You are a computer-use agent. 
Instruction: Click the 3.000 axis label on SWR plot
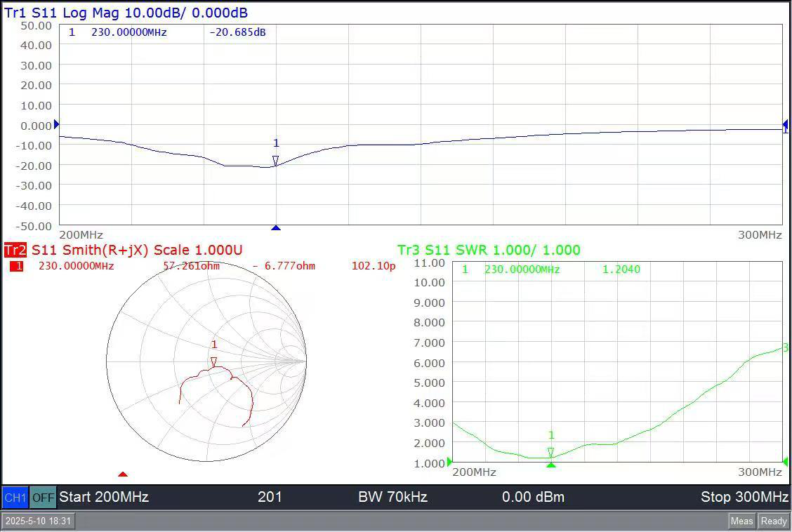pos(429,423)
